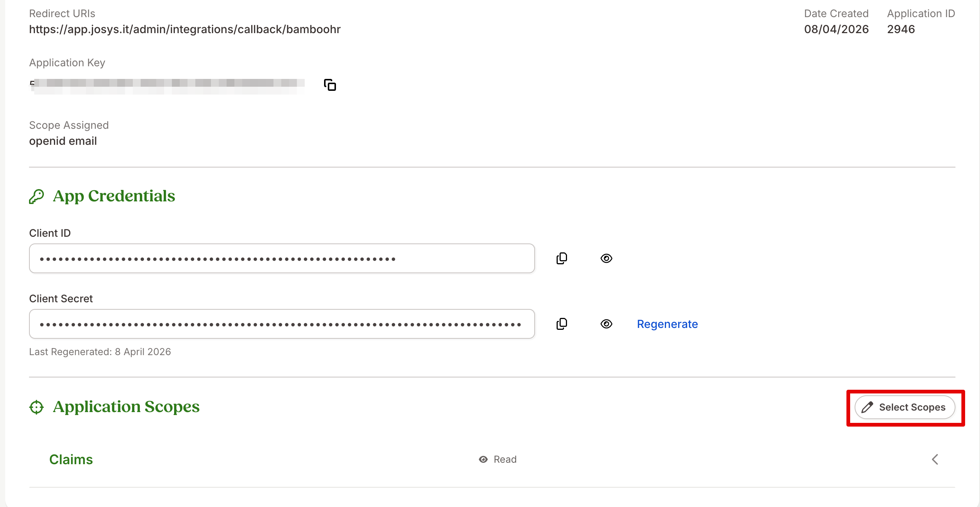Copy the Client ID value
This screenshot has width=980, height=507.
[x=561, y=258]
